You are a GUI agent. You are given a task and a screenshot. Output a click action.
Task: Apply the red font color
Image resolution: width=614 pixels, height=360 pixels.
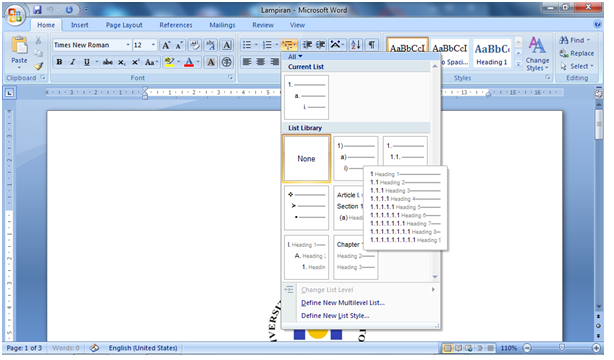tap(189, 62)
